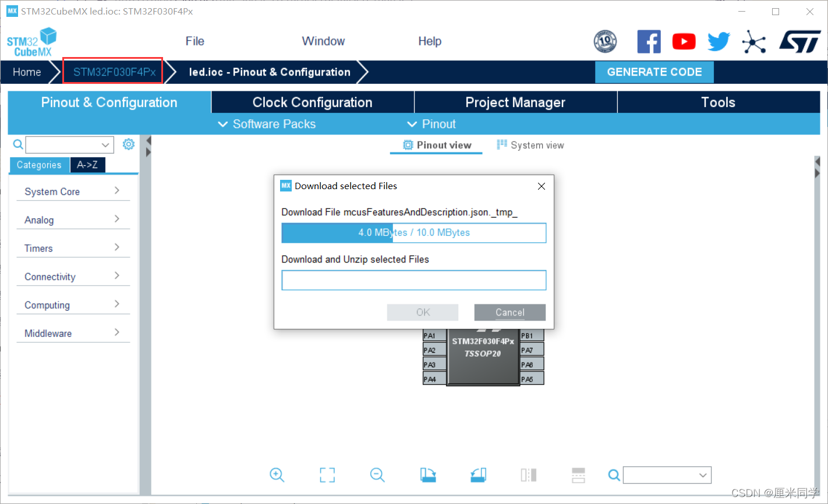The width and height of the screenshot is (828, 504).
Task: Open the Software Packs dropdown
Action: click(x=267, y=124)
